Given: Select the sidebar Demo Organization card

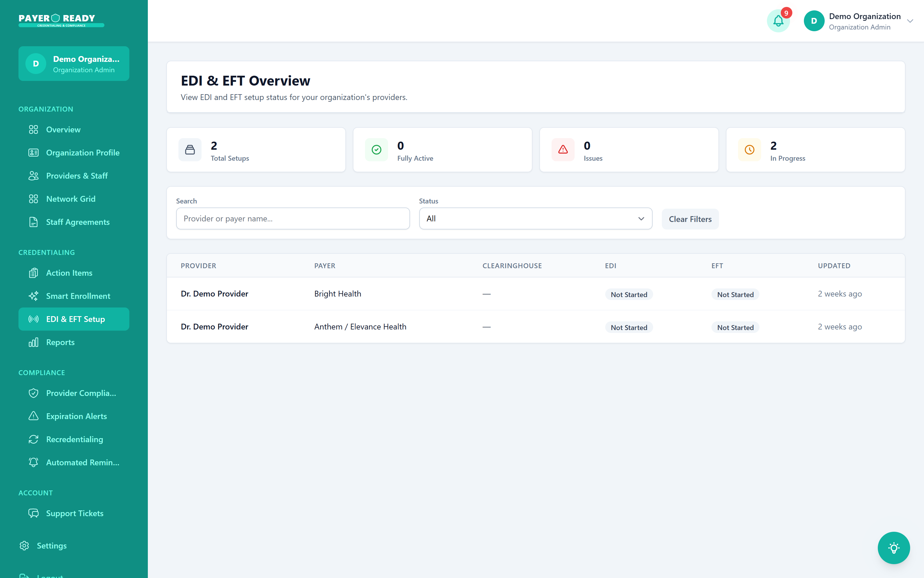Looking at the screenshot, I should pyautogui.click(x=74, y=64).
